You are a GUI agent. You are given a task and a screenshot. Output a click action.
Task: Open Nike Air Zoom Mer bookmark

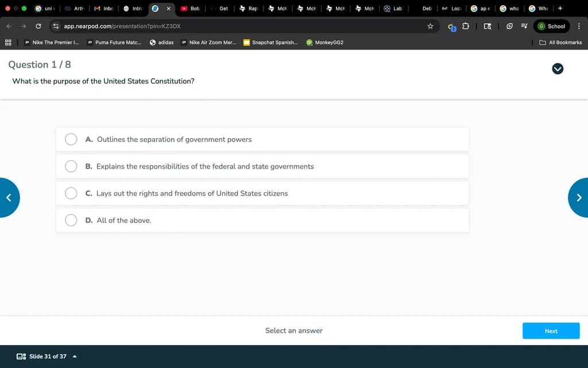(209, 43)
